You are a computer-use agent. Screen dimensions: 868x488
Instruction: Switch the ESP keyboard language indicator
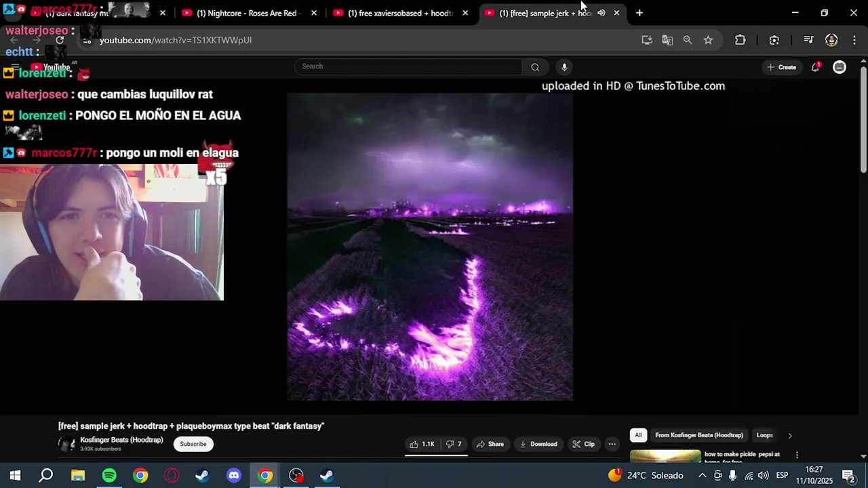(782, 475)
